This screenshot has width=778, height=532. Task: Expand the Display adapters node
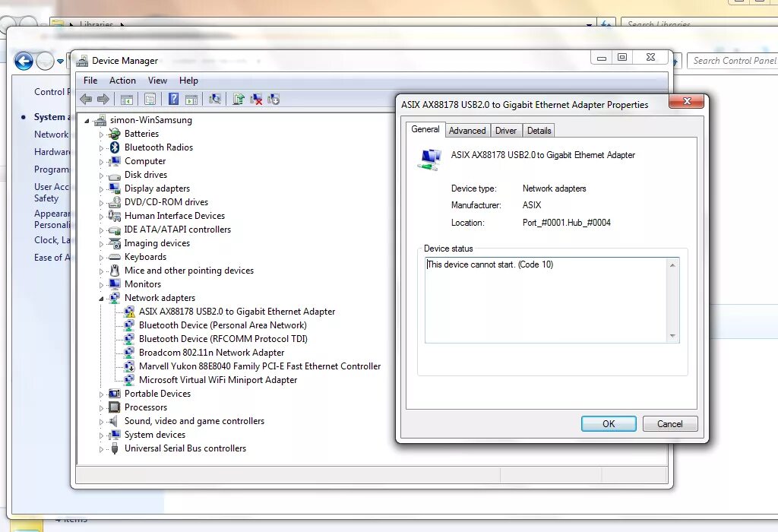click(x=101, y=189)
